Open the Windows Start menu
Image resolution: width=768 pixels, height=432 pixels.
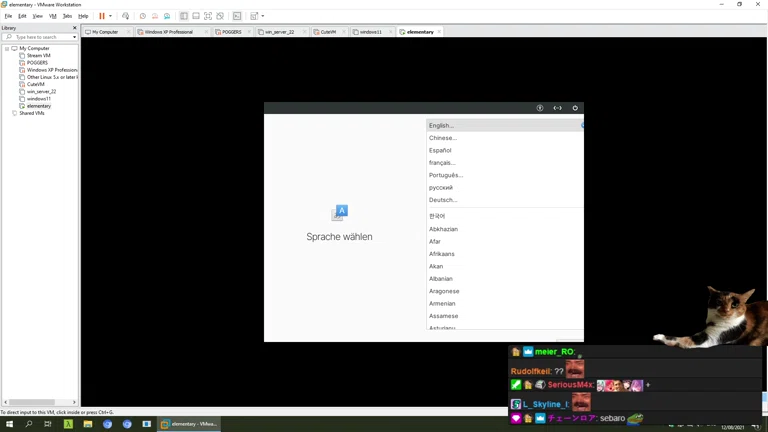(x=9, y=424)
